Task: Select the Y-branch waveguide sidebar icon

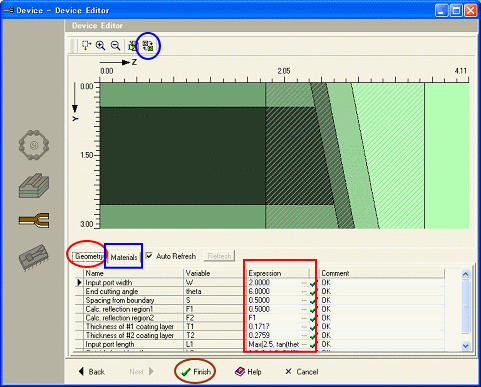Action: [x=34, y=220]
